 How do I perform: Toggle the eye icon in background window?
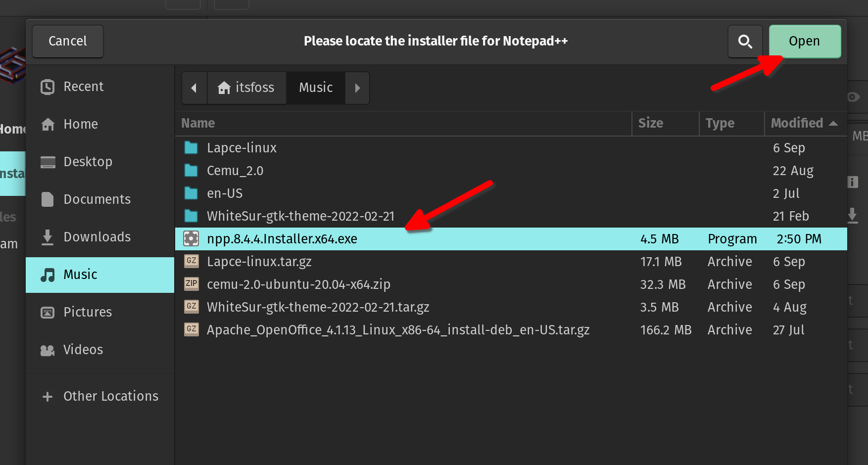854,97
